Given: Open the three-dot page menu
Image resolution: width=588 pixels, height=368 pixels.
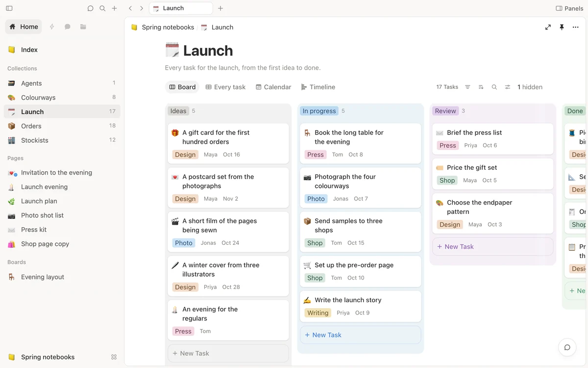Looking at the screenshot, I should pyautogui.click(x=575, y=27).
